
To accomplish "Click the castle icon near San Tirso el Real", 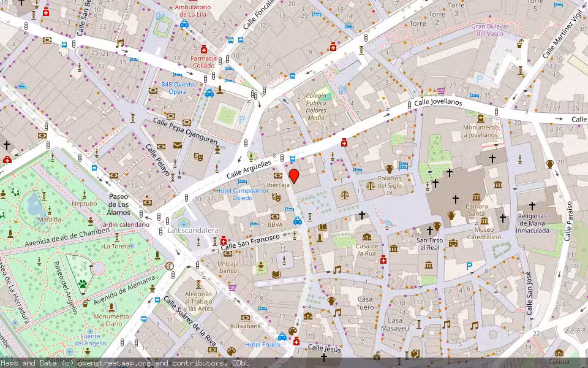I will coord(453,243).
